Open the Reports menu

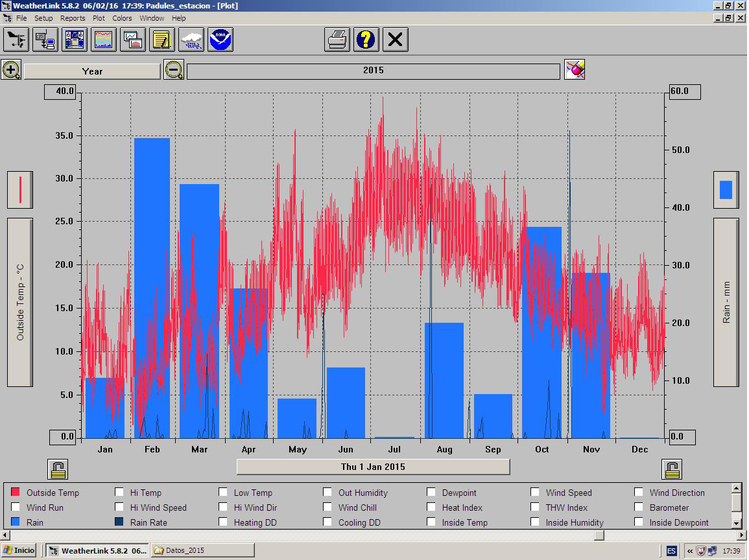point(73,18)
